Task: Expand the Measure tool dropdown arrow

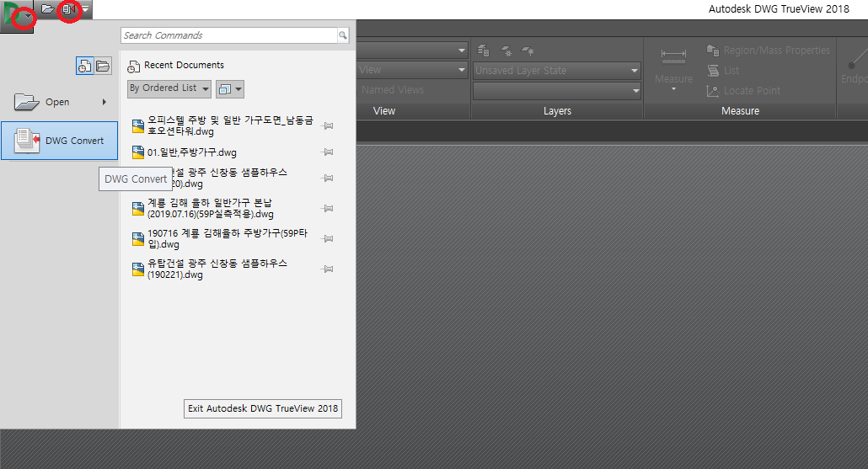Action: [x=673, y=89]
